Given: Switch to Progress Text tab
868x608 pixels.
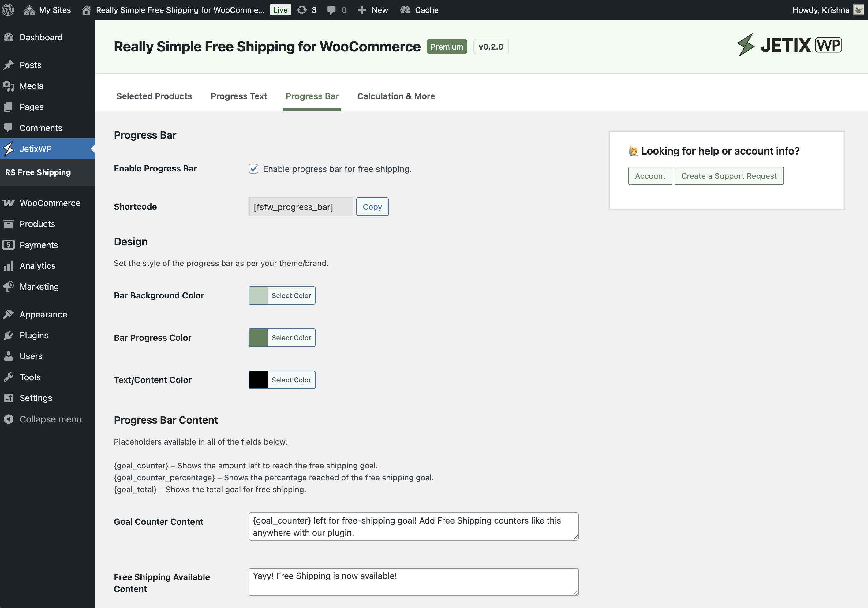Looking at the screenshot, I should [x=239, y=96].
